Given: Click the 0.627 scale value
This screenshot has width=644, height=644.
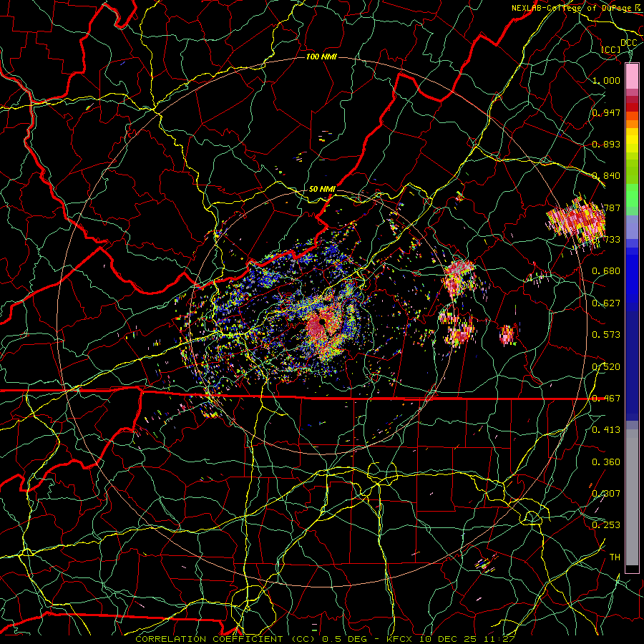Looking at the screenshot, I should 606,303.
